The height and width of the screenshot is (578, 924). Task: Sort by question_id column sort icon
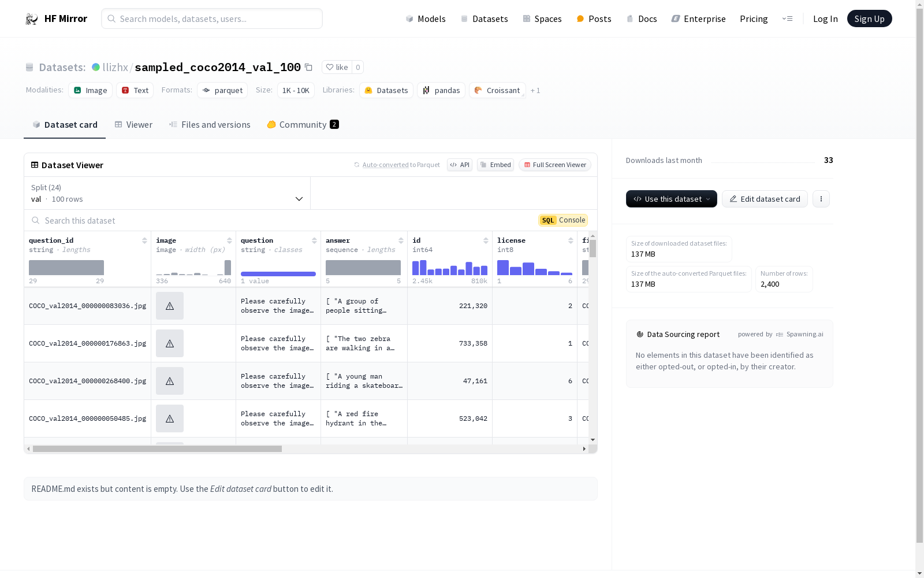pos(144,240)
